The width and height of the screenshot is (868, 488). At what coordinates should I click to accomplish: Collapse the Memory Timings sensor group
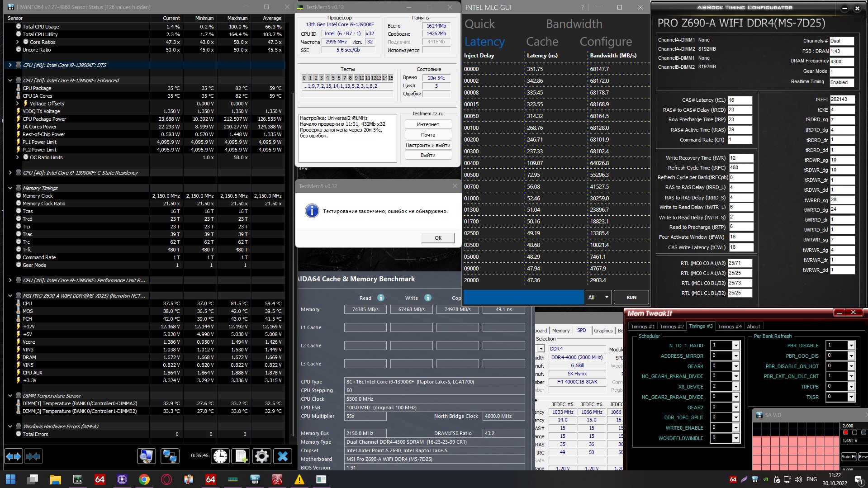tap(10, 188)
